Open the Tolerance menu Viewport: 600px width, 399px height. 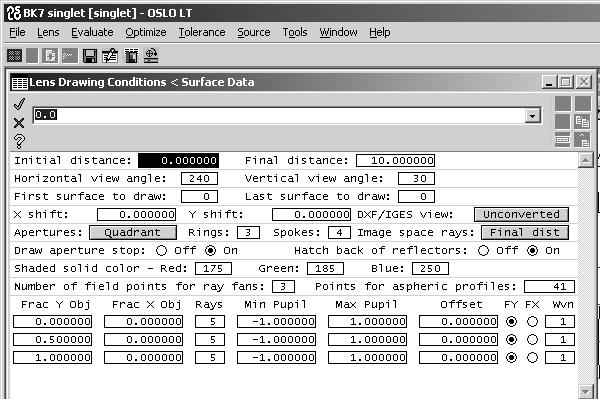click(202, 33)
